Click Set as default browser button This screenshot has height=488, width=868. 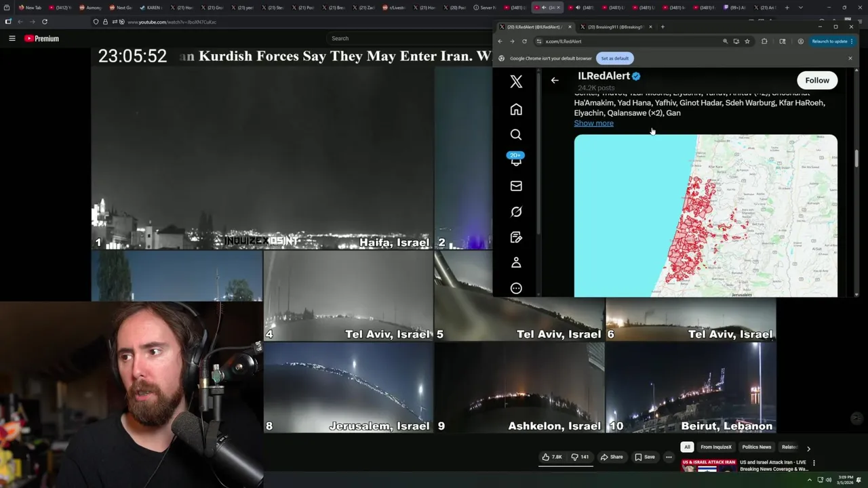click(614, 58)
